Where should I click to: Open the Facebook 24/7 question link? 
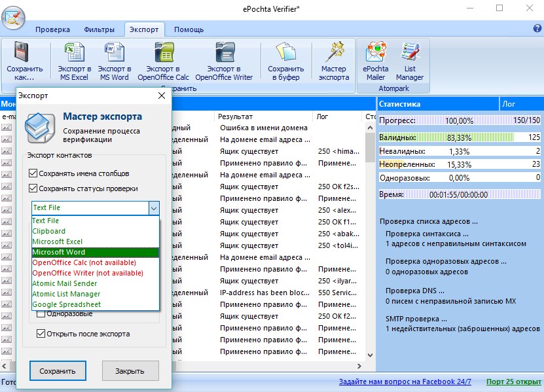click(405, 382)
